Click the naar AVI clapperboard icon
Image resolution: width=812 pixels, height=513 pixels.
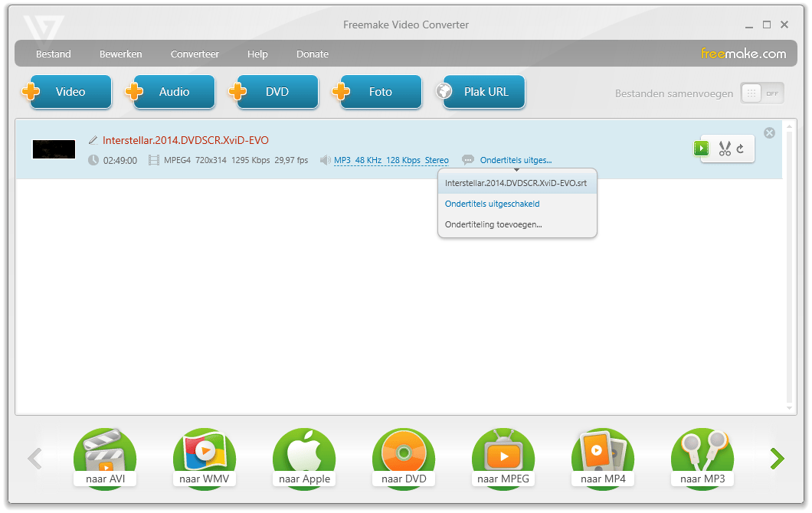(105, 458)
